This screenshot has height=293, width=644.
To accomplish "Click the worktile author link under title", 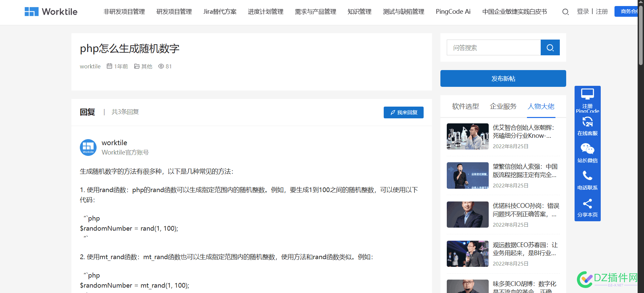I will tap(90, 66).
